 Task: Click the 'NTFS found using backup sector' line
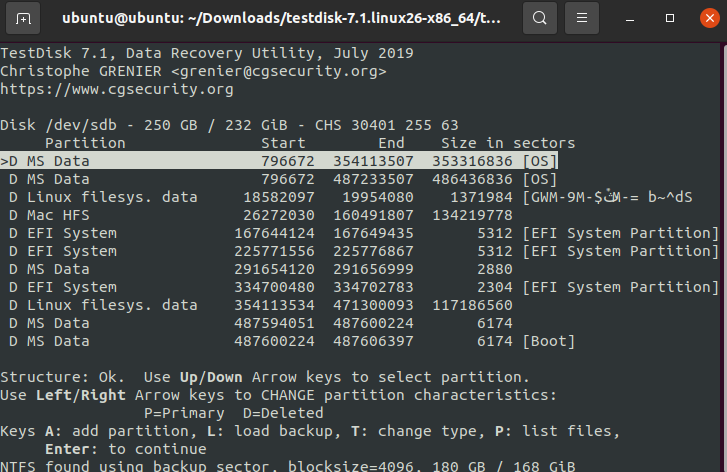tap(287, 466)
